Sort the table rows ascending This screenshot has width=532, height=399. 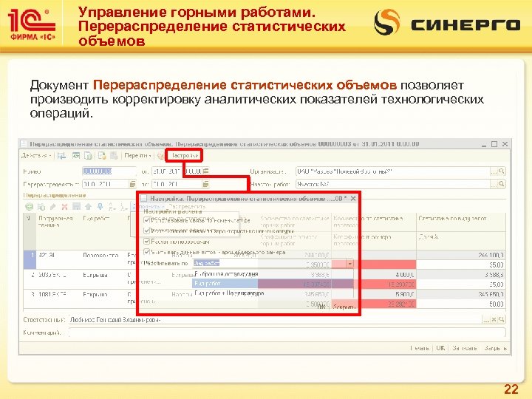click(112, 206)
